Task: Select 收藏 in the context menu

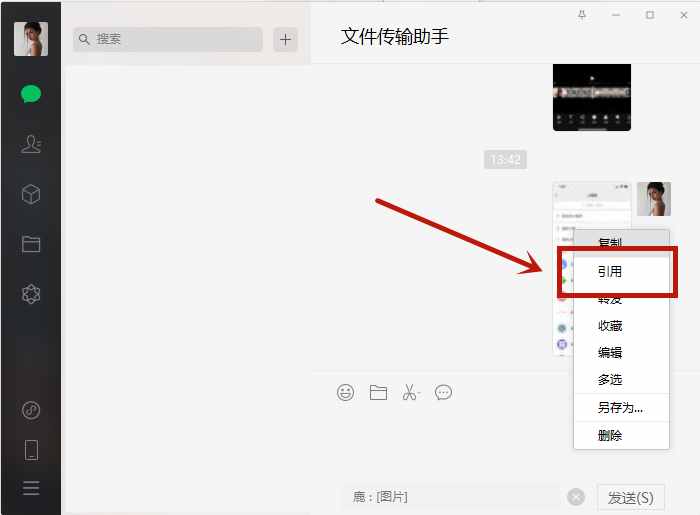Action: 621,326
